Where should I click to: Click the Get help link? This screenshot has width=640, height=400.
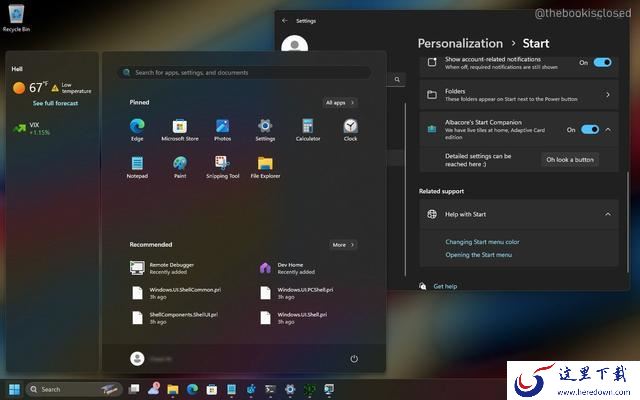(445, 286)
